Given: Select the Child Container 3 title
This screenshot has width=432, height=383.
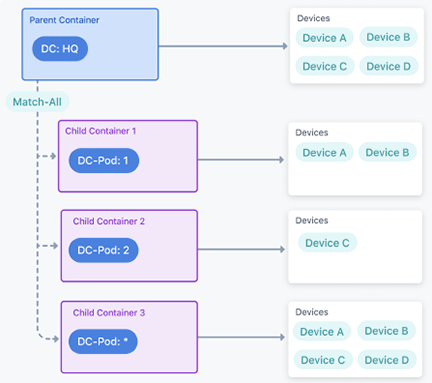Looking at the screenshot, I should click(109, 313).
